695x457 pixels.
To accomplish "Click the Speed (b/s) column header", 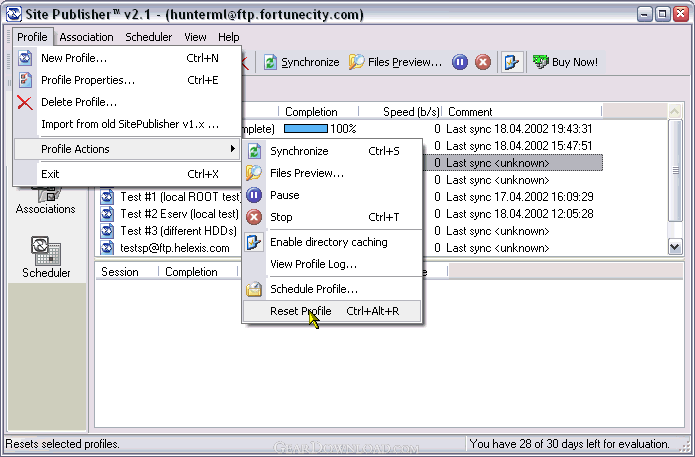I will pyautogui.click(x=400, y=112).
